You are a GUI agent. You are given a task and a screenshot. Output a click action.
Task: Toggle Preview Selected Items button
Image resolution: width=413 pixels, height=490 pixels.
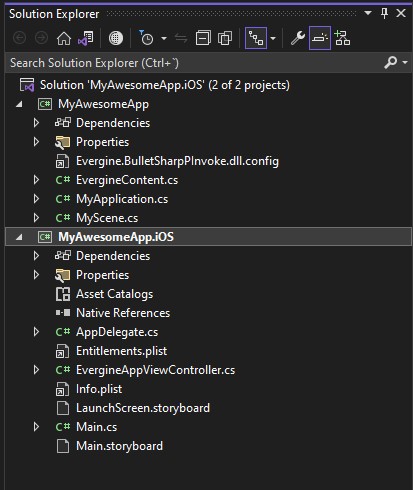pos(320,38)
